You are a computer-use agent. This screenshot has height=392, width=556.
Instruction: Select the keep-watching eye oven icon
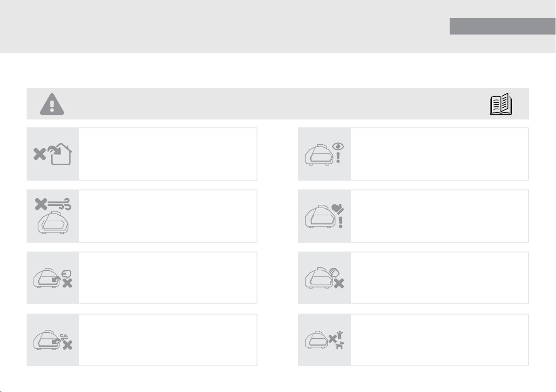pyautogui.click(x=324, y=154)
